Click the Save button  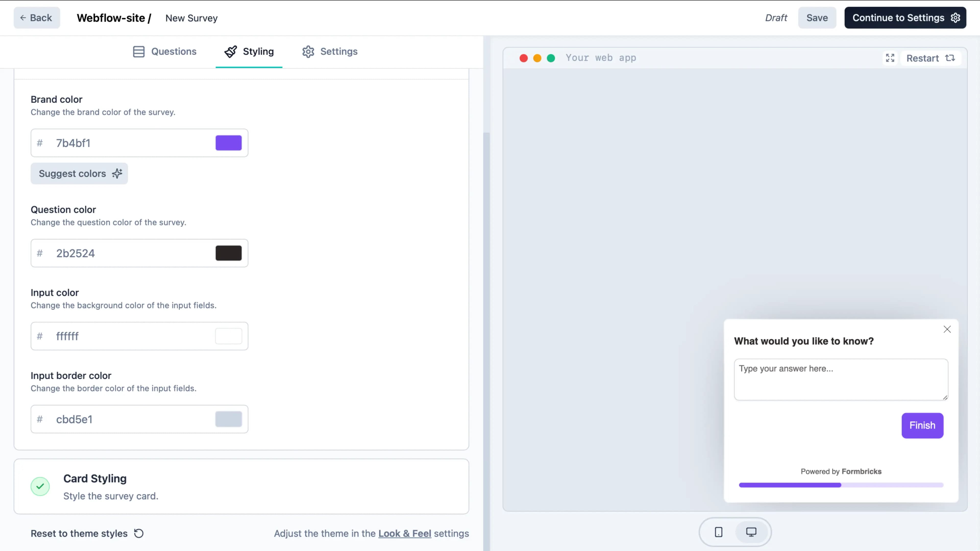(817, 18)
